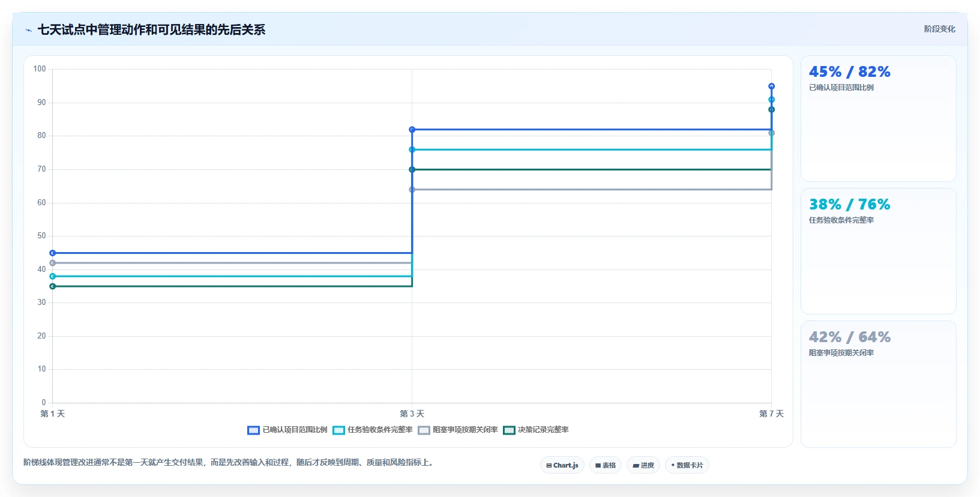
Task: Click the 第 3 天 x-axis label
Action: 412,414
